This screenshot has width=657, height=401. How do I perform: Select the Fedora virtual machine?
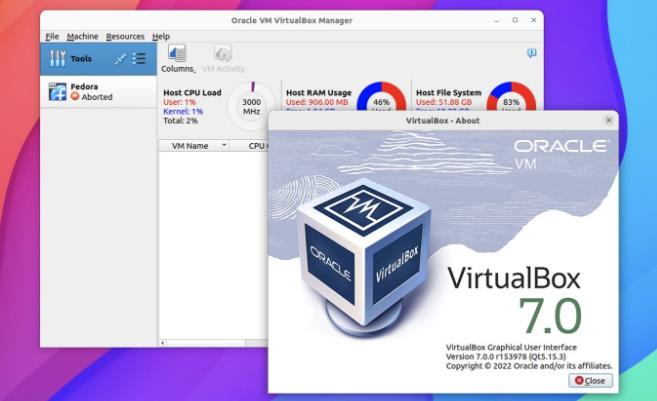pos(98,91)
